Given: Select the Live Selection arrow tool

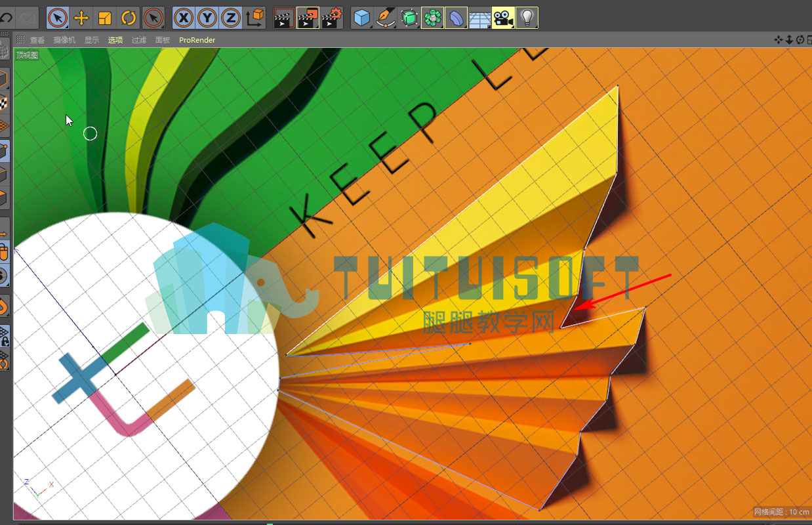Looking at the screenshot, I should pos(58,18).
